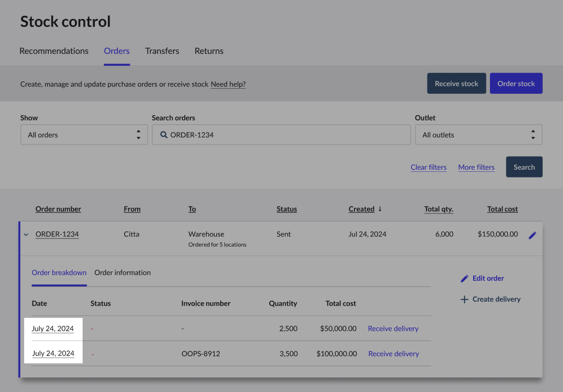
Task: Sort by the Status column header
Action: (x=287, y=209)
